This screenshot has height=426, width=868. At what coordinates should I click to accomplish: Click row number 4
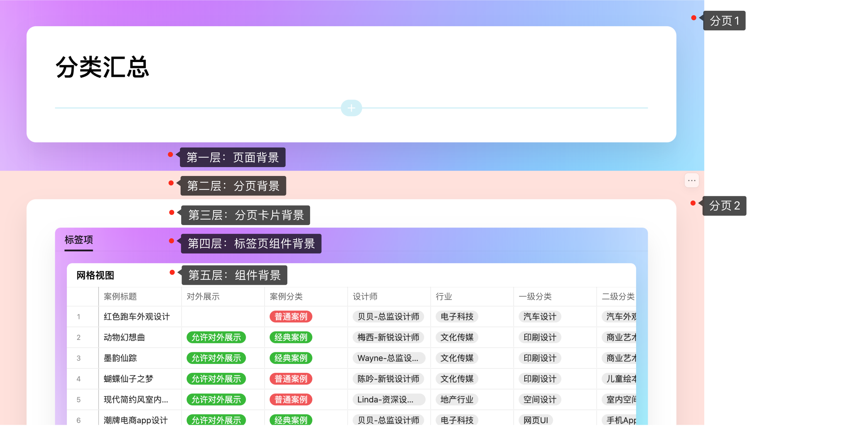point(79,379)
